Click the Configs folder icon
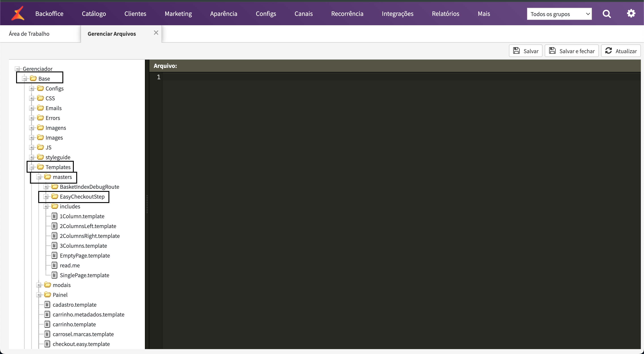Viewport: 644px width, 354px height. [40, 88]
